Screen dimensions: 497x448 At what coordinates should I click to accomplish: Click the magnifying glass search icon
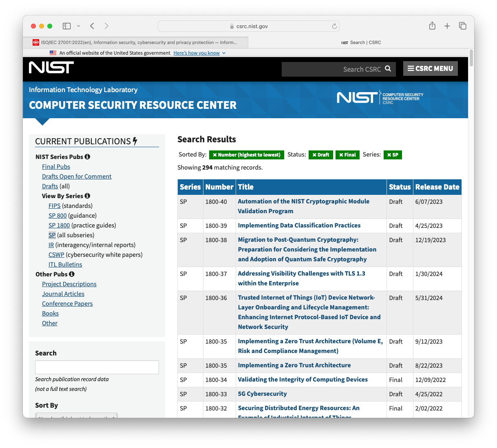click(388, 69)
